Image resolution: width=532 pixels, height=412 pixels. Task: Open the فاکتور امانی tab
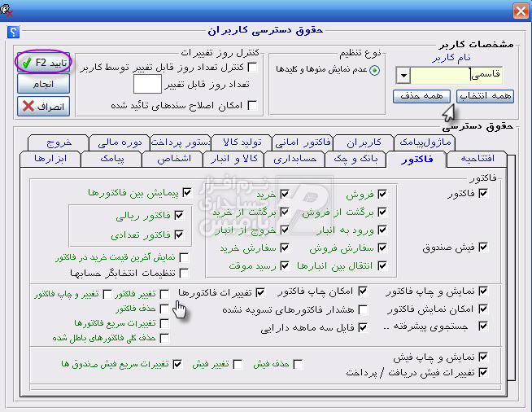click(303, 142)
